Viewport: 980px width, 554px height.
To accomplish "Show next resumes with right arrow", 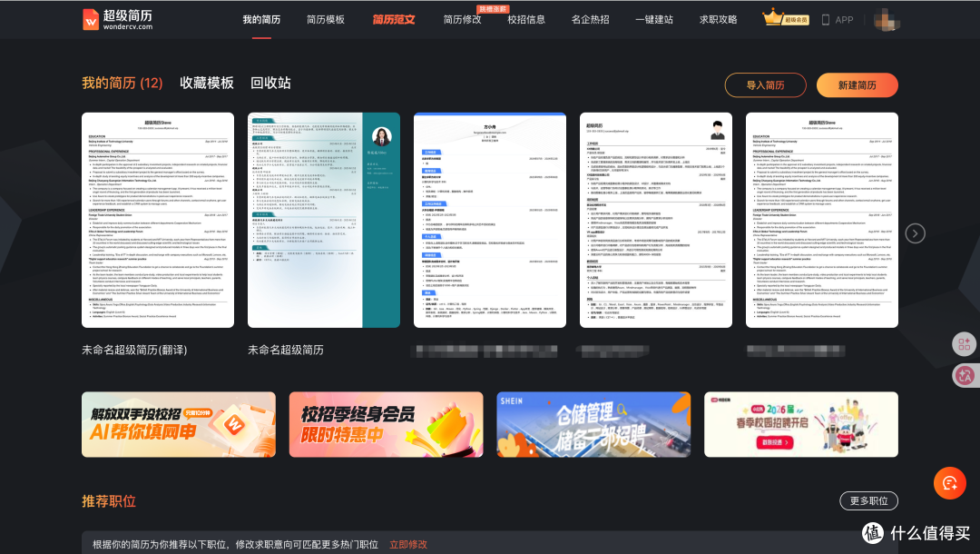I will tap(915, 233).
